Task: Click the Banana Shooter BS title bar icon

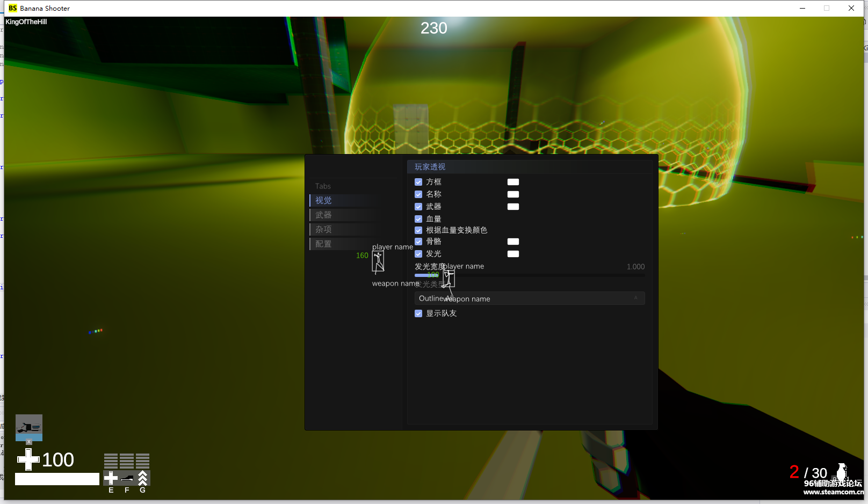Action: pyautogui.click(x=12, y=8)
